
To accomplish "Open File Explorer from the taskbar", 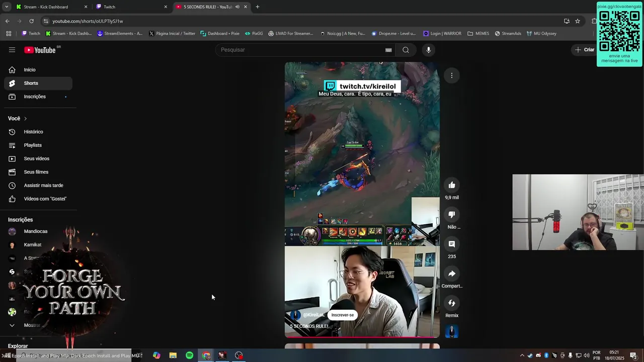I will tap(173, 355).
